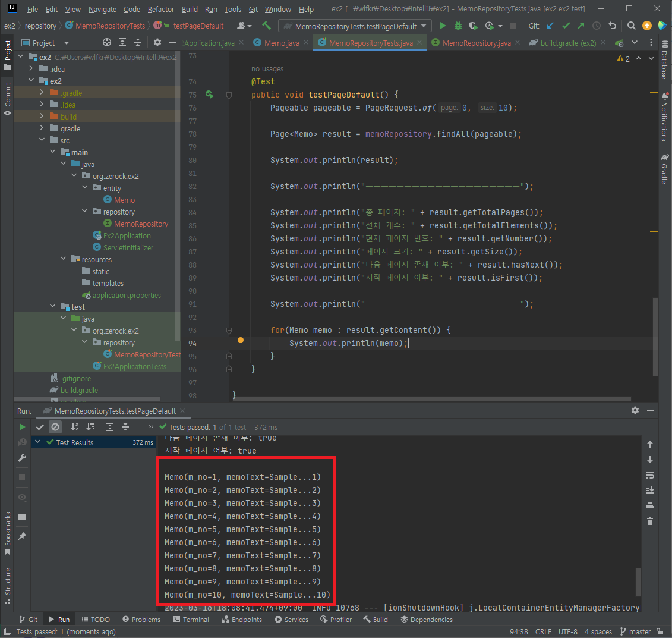The width and height of the screenshot is (672, 638).
Task: Collapse the resources folder
Action: 63,259
